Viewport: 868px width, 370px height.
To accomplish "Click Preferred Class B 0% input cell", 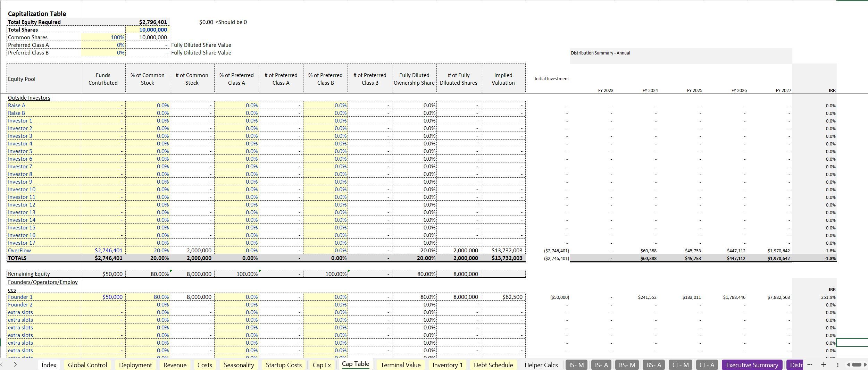I will 103,52.
